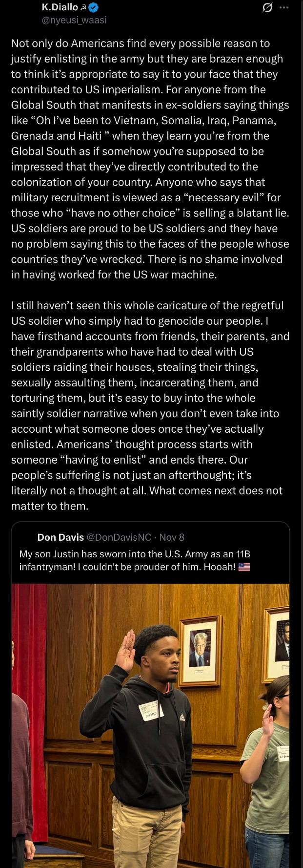
Task: Click the framed portrait behind the recruit
Action: pyautogui.click(x=201, y=650)
